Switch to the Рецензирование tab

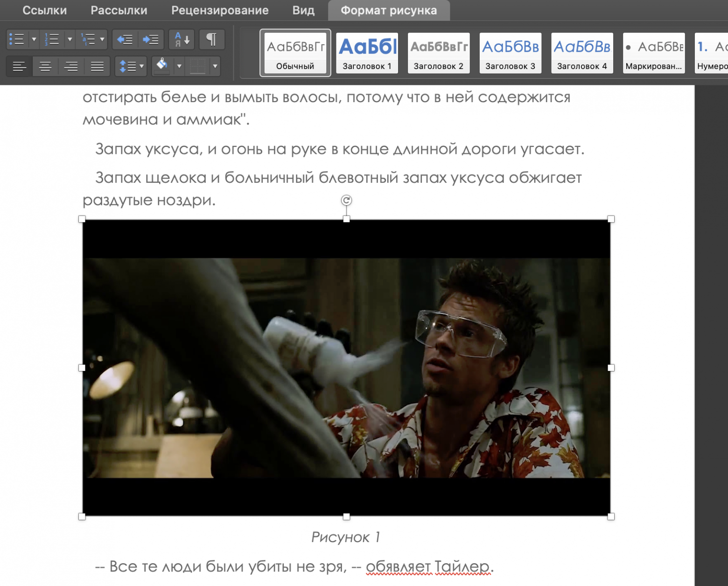(x=220, y=10)
